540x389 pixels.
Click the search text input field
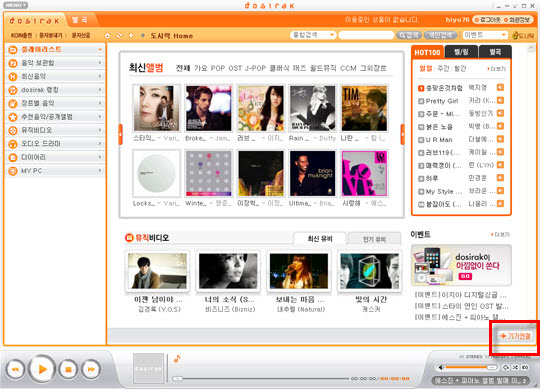(366, 35)
